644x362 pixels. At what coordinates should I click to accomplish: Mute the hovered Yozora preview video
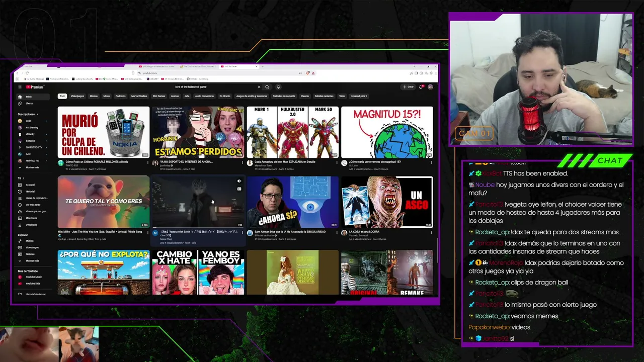pyautogui.click(x=239, y=181)
